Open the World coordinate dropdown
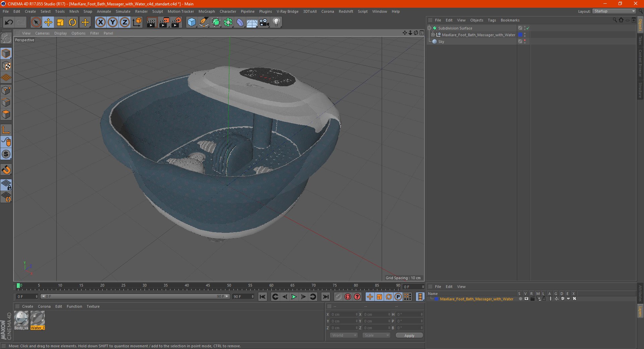 (344, 335)
